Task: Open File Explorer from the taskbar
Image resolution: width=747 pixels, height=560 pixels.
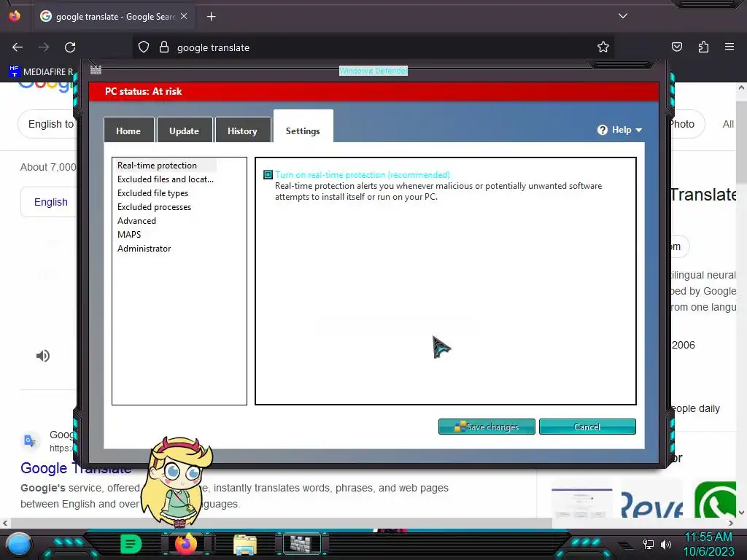Action: (x=245, y=545)
